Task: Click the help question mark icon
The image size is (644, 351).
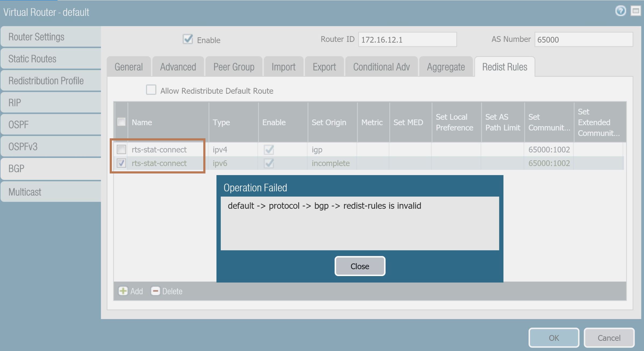Action: pos(620,11)
